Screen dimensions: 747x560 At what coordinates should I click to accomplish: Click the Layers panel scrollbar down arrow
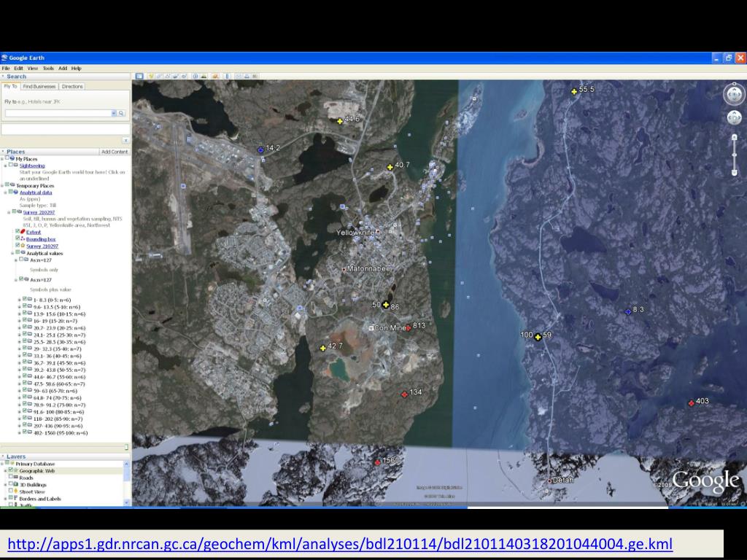(x=127, y=502)
